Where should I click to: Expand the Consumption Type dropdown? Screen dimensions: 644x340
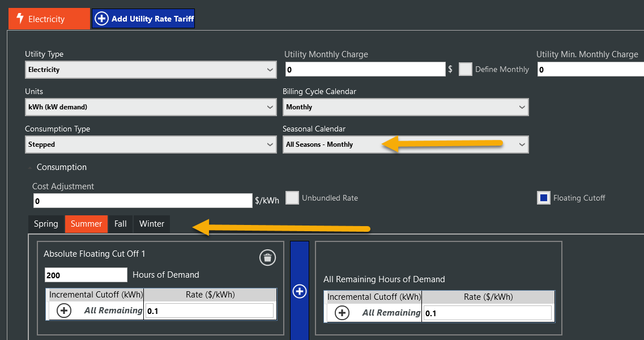(151, 144)
